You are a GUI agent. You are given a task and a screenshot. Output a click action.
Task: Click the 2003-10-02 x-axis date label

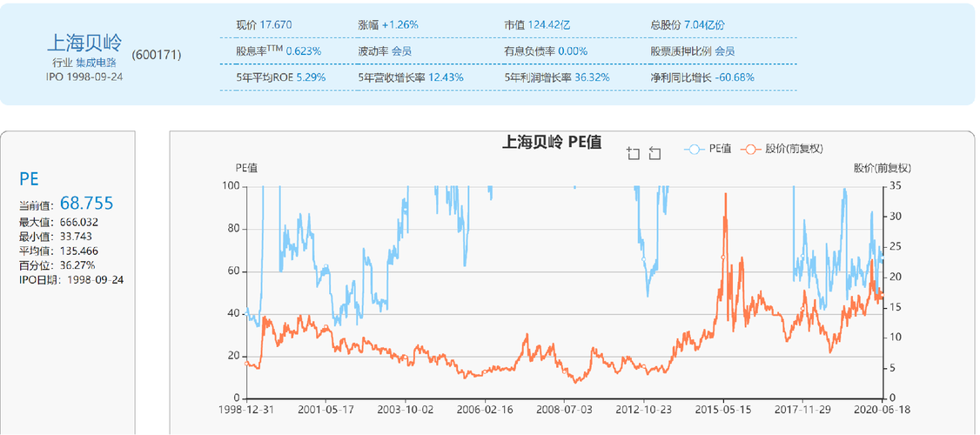(x=406, y=409)
